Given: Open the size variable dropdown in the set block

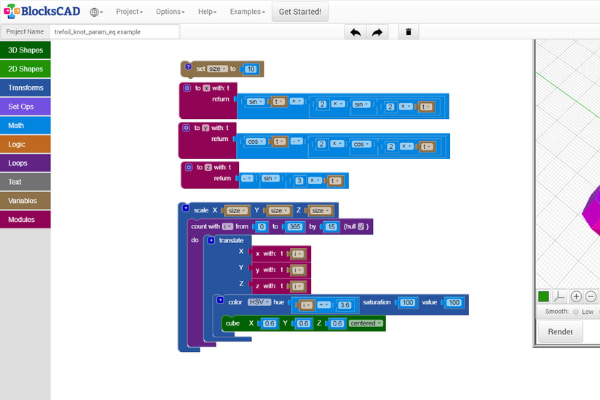Looking at the screenshot, I should [x=218, y=68].
